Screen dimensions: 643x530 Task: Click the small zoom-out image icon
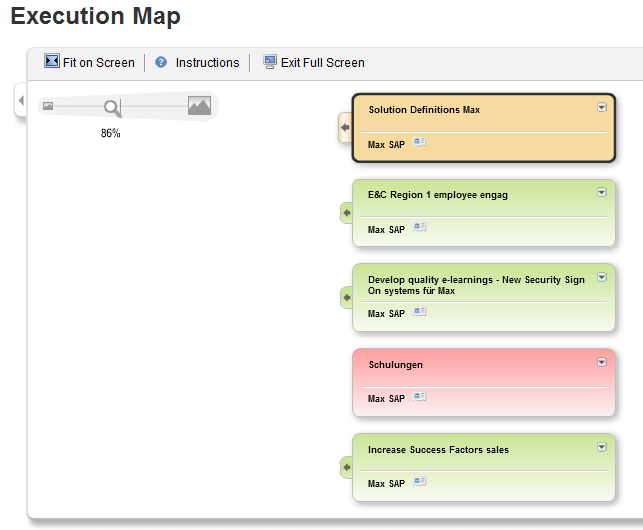click(48, 106)
